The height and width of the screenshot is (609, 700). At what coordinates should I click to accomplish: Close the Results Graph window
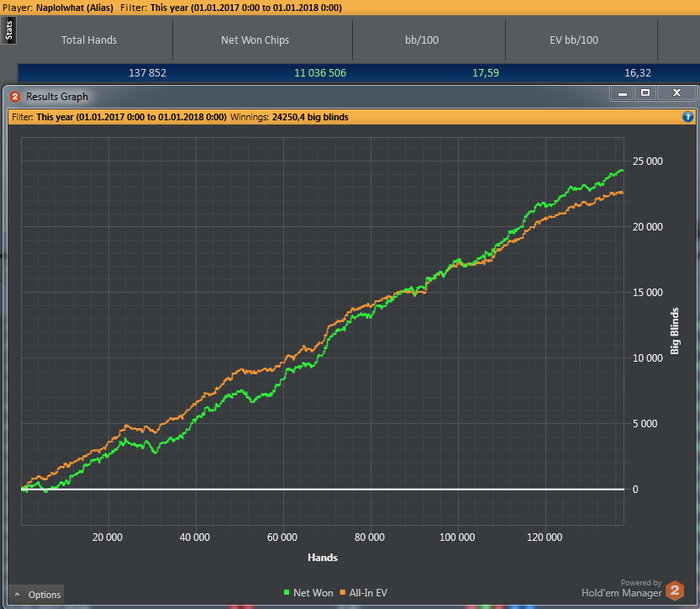pos(677,93)
